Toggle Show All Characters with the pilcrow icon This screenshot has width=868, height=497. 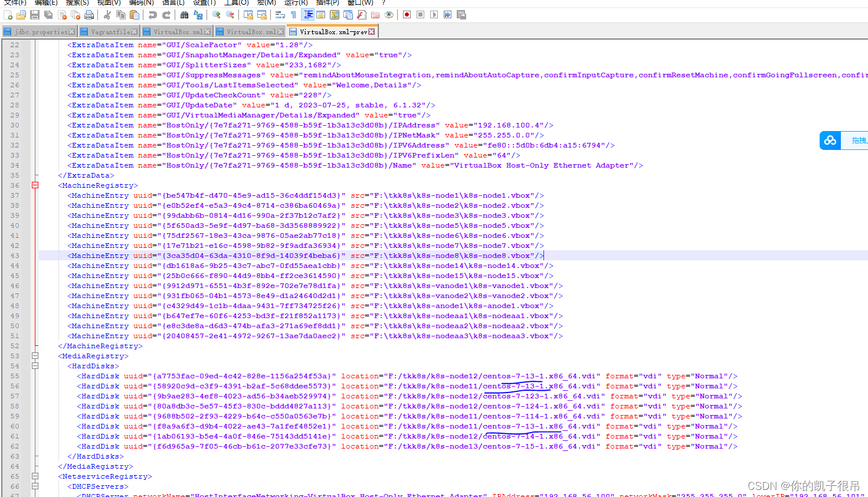click(x=294, y=16)
